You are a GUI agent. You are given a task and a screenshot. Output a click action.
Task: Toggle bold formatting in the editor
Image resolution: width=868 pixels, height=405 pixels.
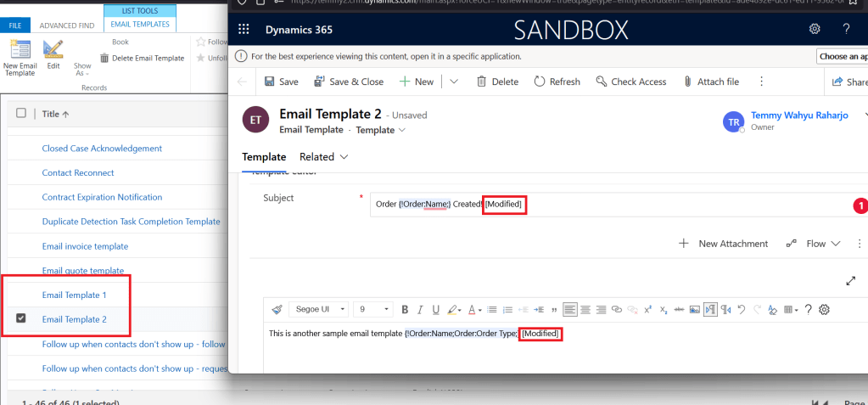pos(405,309)
